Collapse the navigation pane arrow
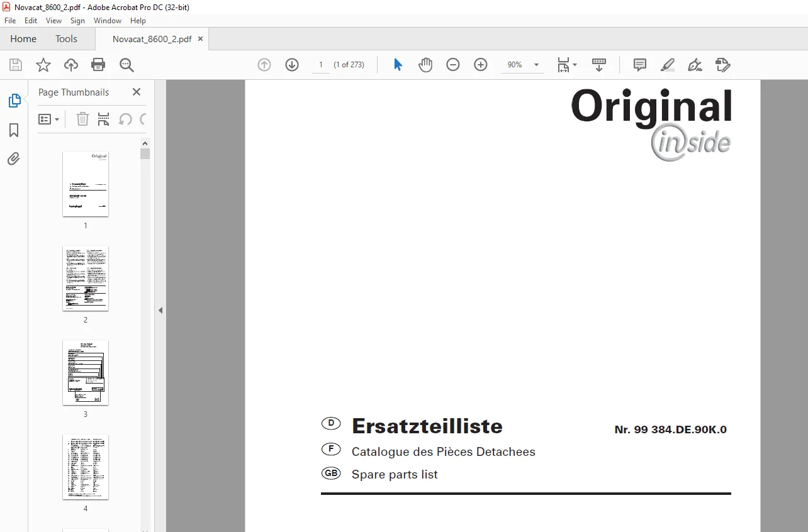This screenshot has width=808, height=532. [160, 310]
